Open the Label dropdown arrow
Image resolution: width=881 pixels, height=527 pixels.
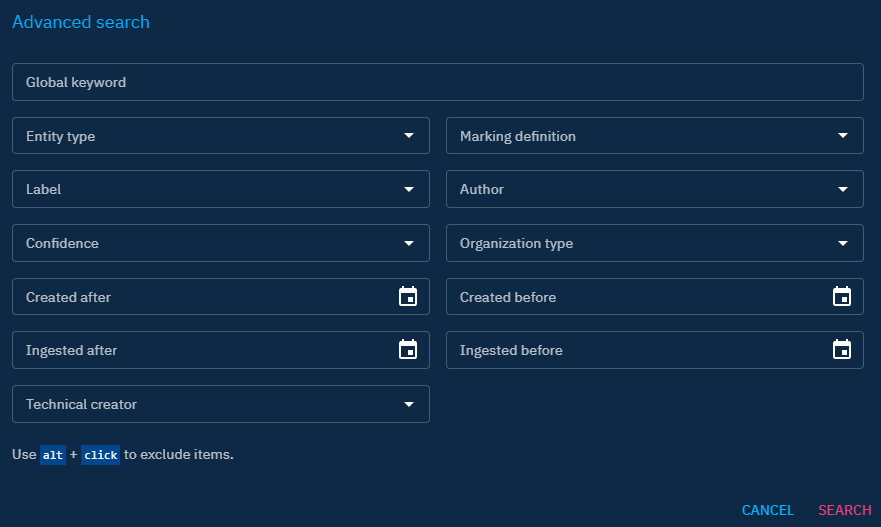coord(409,189)
